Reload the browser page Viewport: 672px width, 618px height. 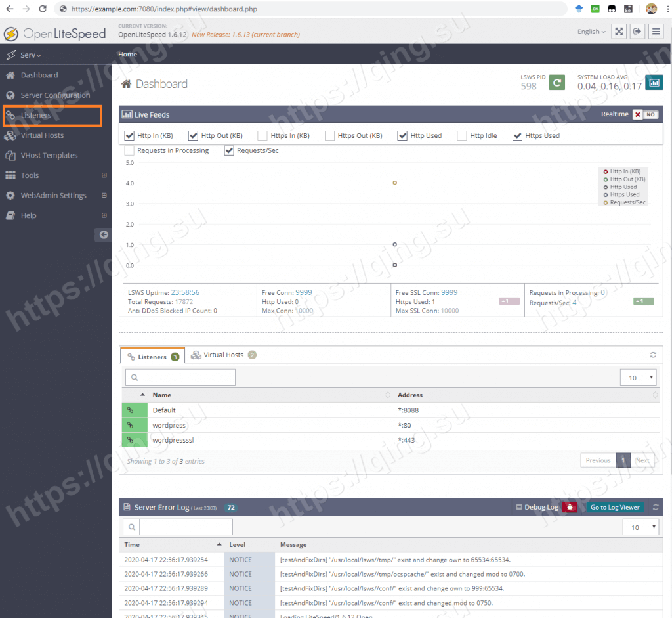coord(43,9)
